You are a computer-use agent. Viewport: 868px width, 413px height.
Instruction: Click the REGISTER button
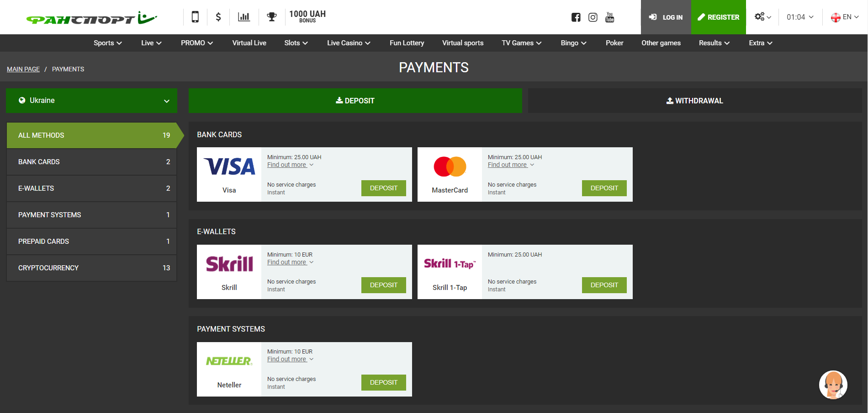tap(719, 17)
